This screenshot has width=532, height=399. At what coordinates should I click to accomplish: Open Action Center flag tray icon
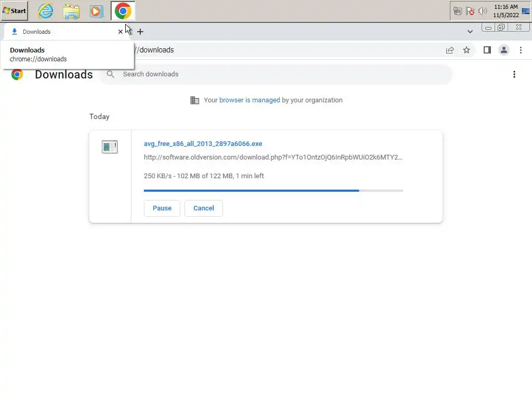[x=470, y=11]
